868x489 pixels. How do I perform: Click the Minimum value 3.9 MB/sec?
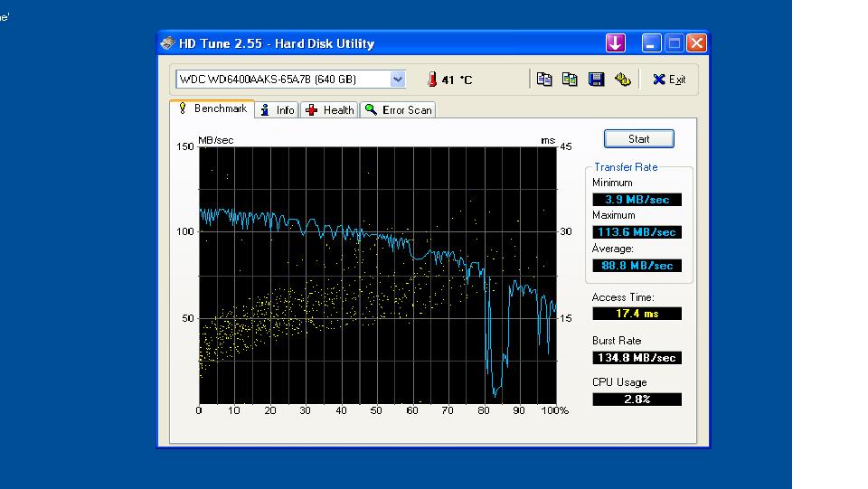tap(637, 200)
